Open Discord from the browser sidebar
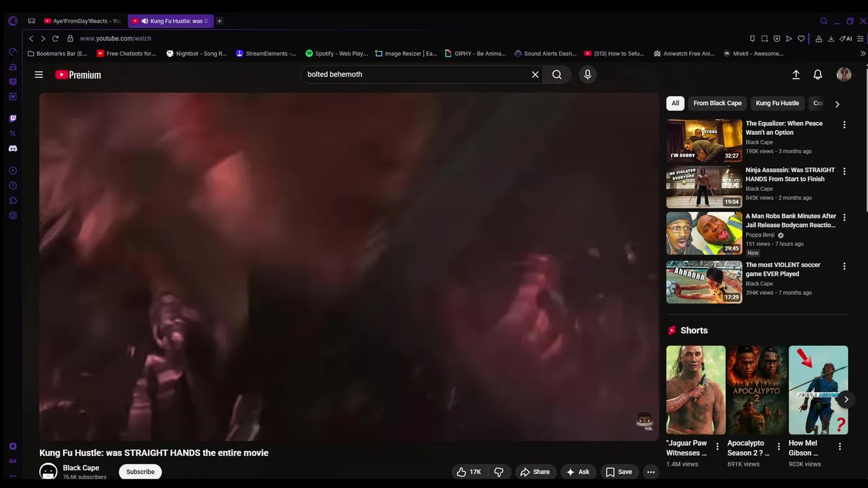This screenshot has height=488, width=868. pos(12,148)
